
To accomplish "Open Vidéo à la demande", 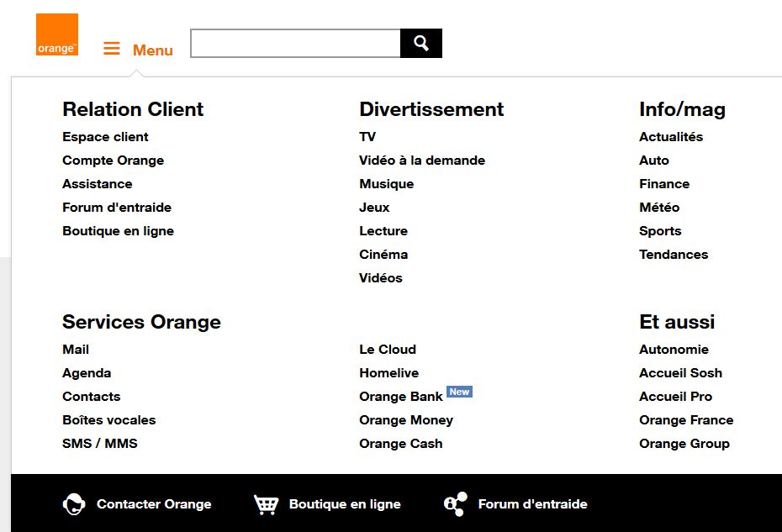I will pos(421,160).
